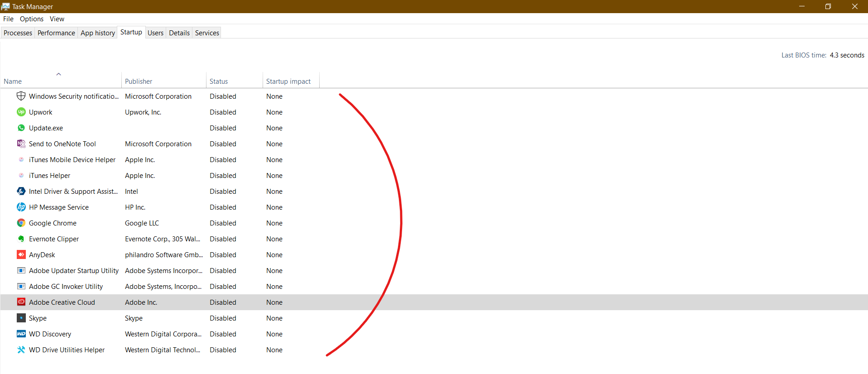
Task: Open the Options menu
Action: [x=32, y=19]
